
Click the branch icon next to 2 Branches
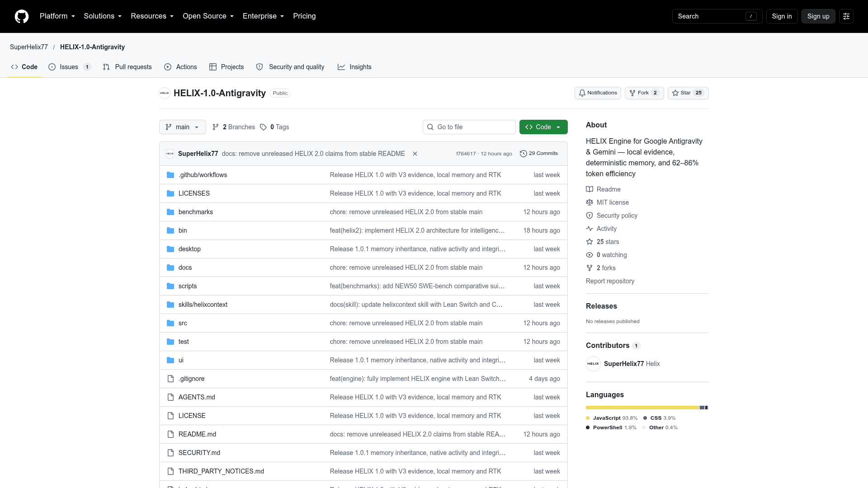click(216, 127)
